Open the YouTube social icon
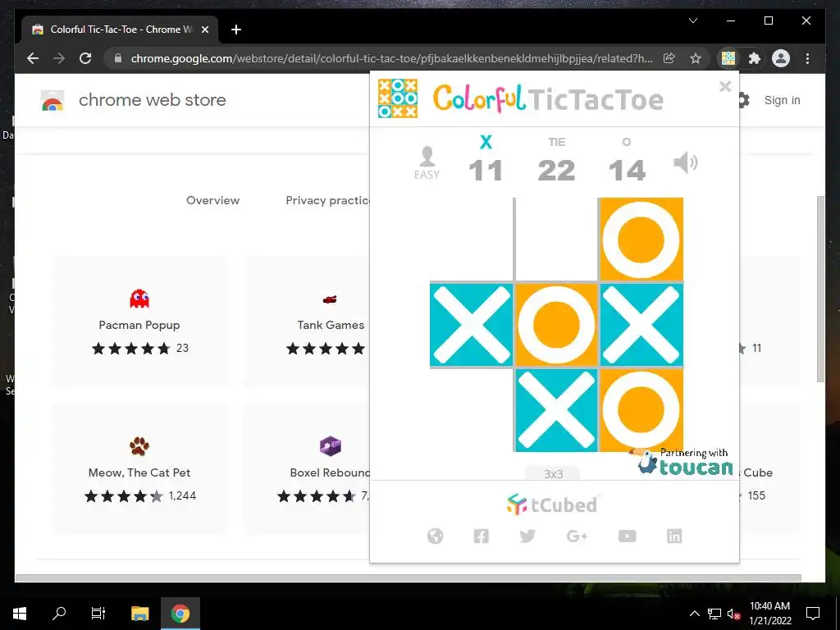 point(627,536)
